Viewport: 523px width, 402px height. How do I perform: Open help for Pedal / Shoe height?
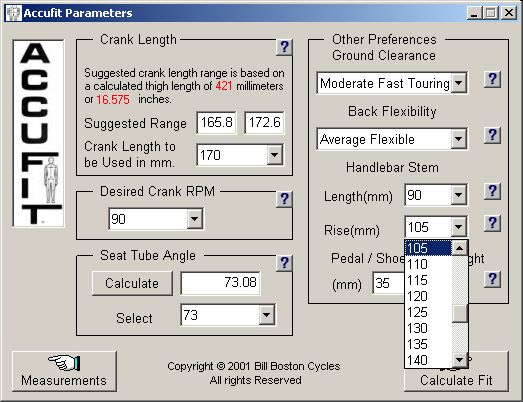[x=493, y=280]
